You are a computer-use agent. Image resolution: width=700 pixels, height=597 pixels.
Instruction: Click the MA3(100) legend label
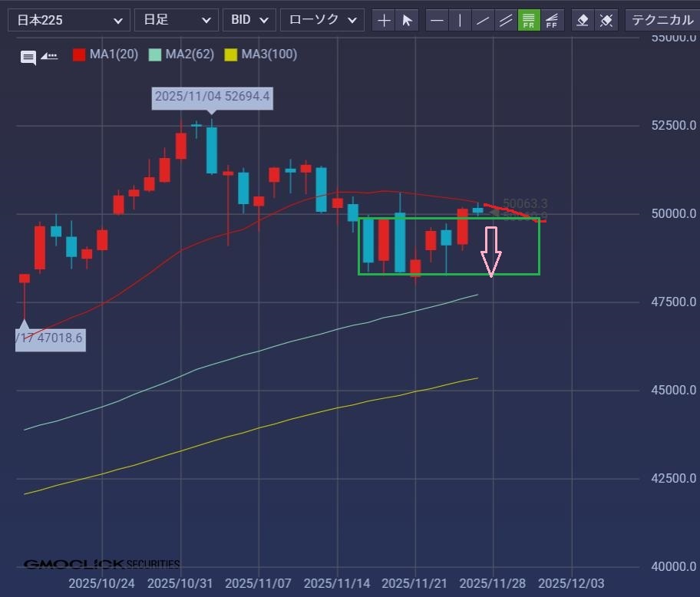tap(269, 54)
